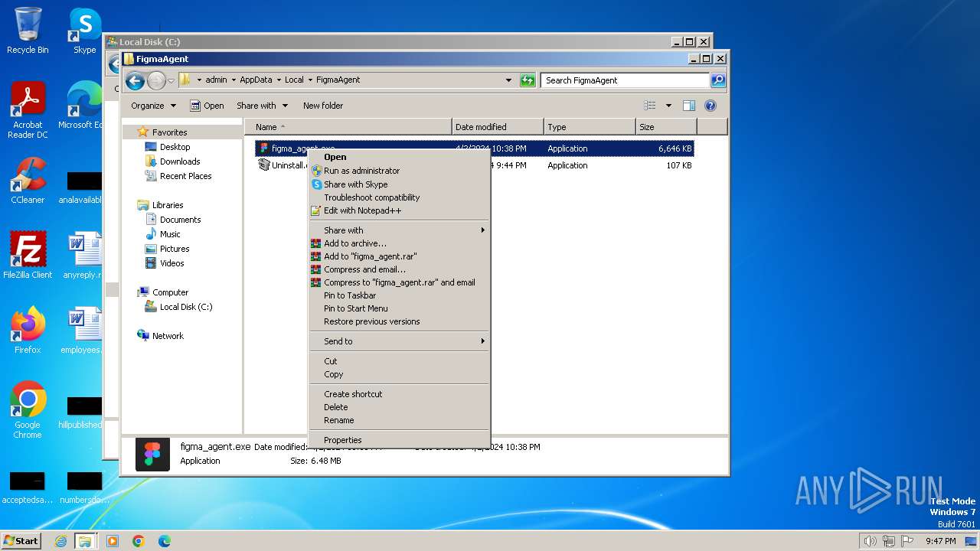Click the Explorer back navigation button
This screenshot has height=551, width=980.
[x=135, y=80]
